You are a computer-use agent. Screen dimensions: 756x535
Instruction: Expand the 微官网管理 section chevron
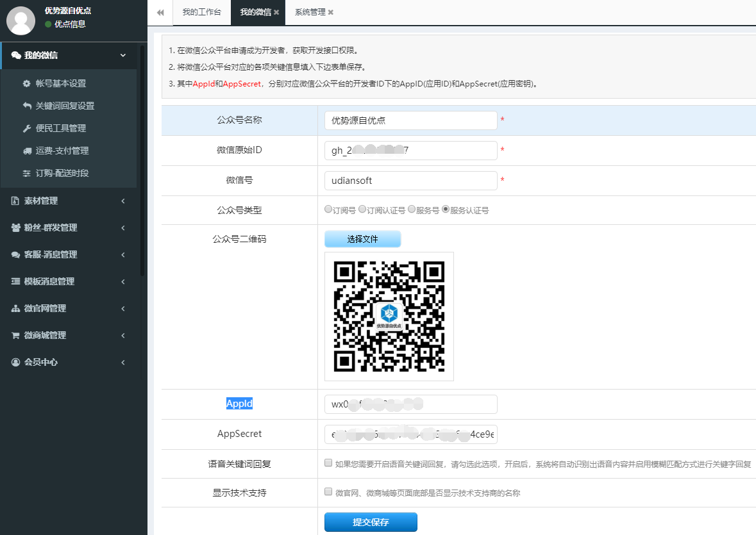tap(123, 308)
